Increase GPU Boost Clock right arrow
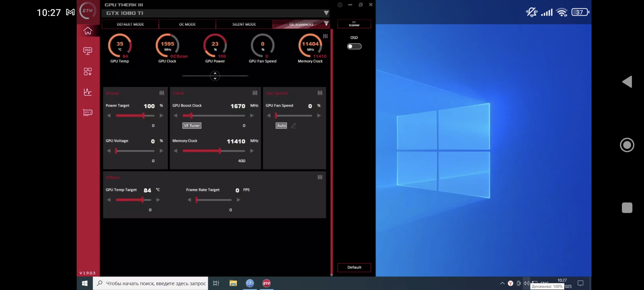 pos(252,116)
